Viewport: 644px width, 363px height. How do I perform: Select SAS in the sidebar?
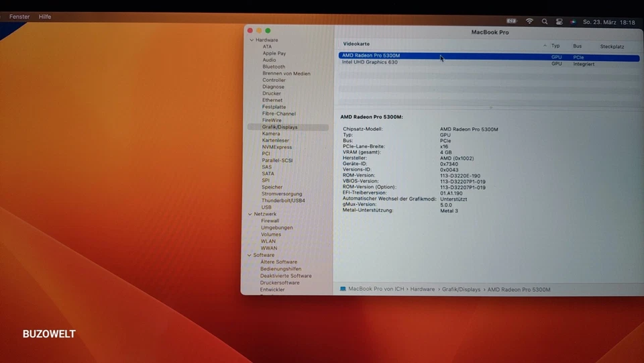pos(266,166)
